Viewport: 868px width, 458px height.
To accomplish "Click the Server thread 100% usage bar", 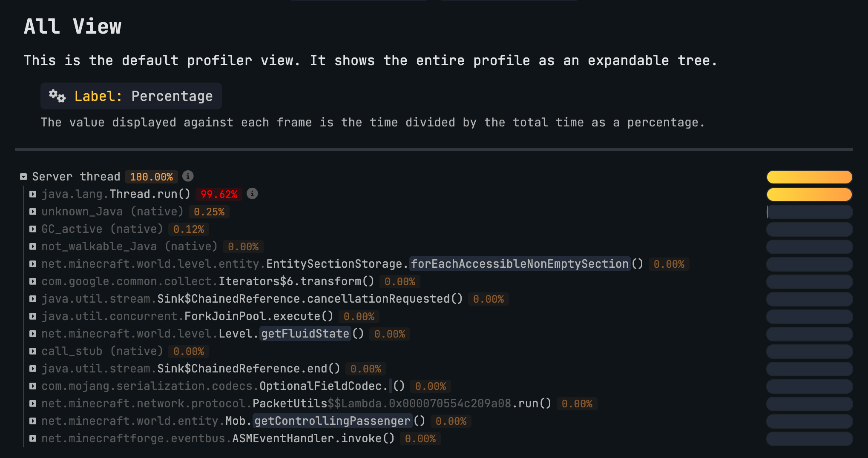I will [x=809, y=177].
